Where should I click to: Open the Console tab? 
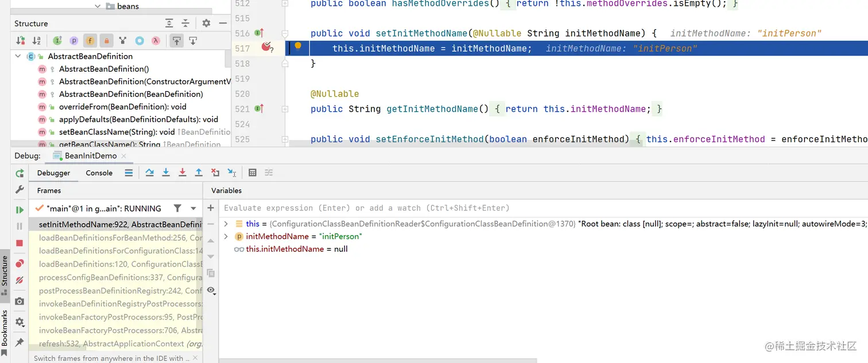[99, 173]
